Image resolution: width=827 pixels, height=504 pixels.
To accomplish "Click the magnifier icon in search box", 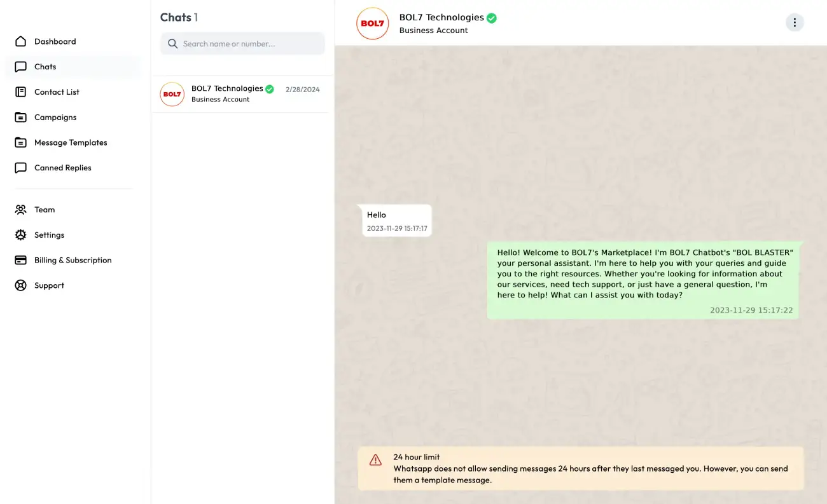I will click(172, 44).
